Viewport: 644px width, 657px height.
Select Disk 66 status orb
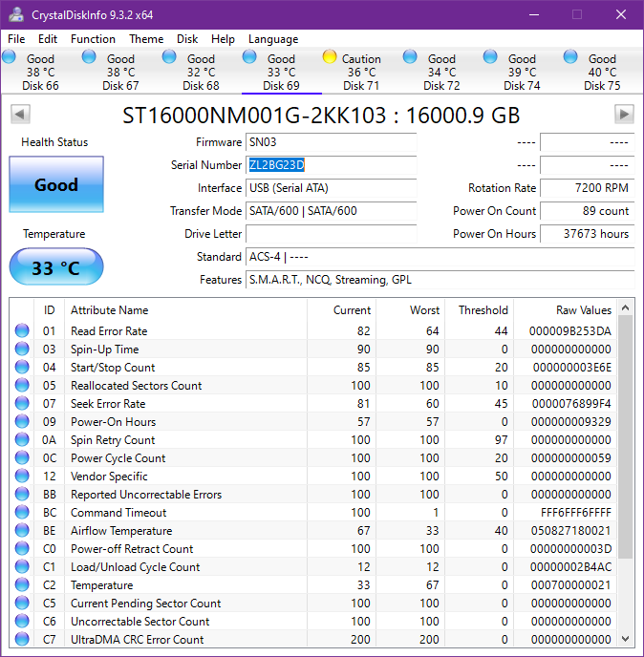tap(10, 56)
